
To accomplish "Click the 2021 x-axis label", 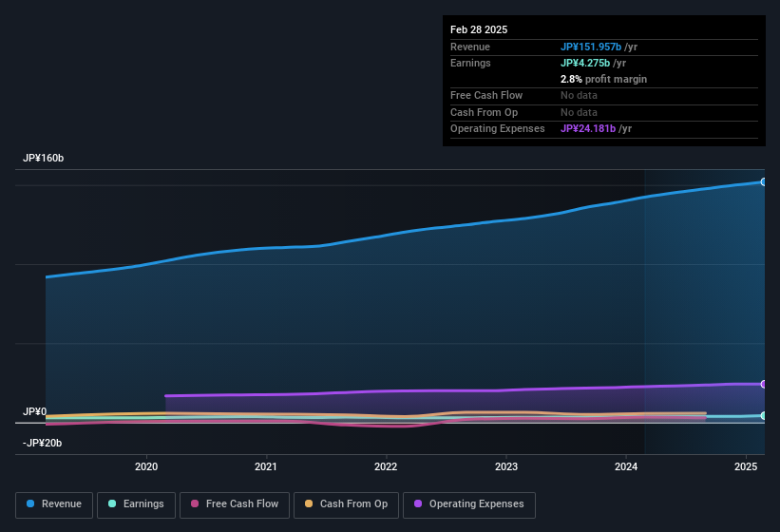I will tap(266, 466).
